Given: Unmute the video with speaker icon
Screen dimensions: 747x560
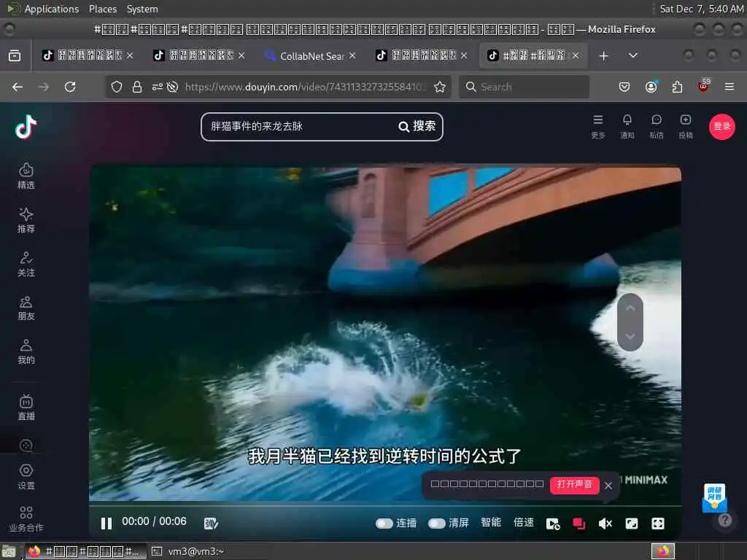Looking at the screenshot, I should 605,524.
